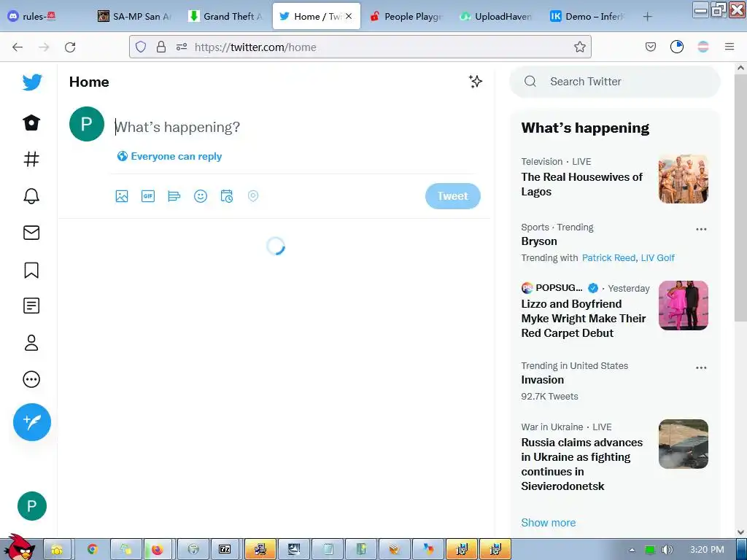
Task: Switch to SA-MP San Andreas tab
Action: 136,16
